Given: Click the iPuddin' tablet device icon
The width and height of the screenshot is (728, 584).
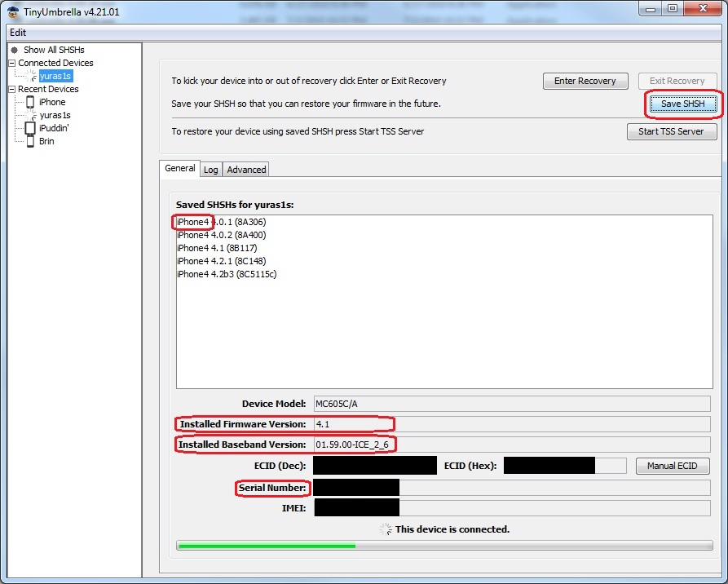Looking at the screenshot, I should point(30,128).
